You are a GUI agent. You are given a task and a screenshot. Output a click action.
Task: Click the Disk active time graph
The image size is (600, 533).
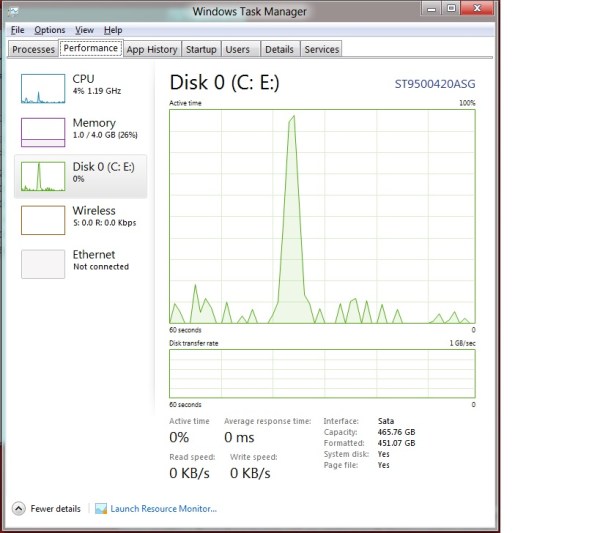(322, 216)
